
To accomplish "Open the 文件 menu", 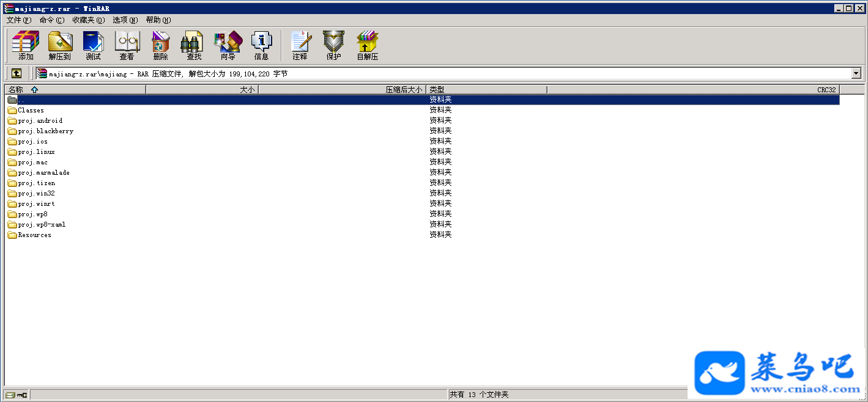I will coord(19,20).
